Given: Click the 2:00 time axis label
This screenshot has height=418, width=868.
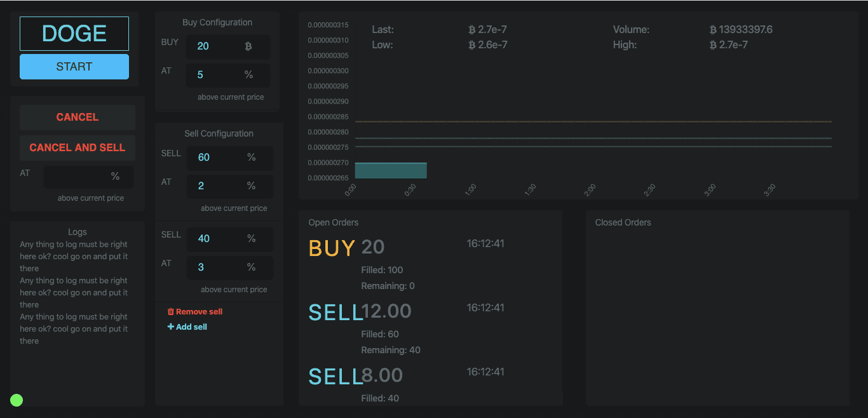Looking at the screenshot, I should tap(590, 189).
